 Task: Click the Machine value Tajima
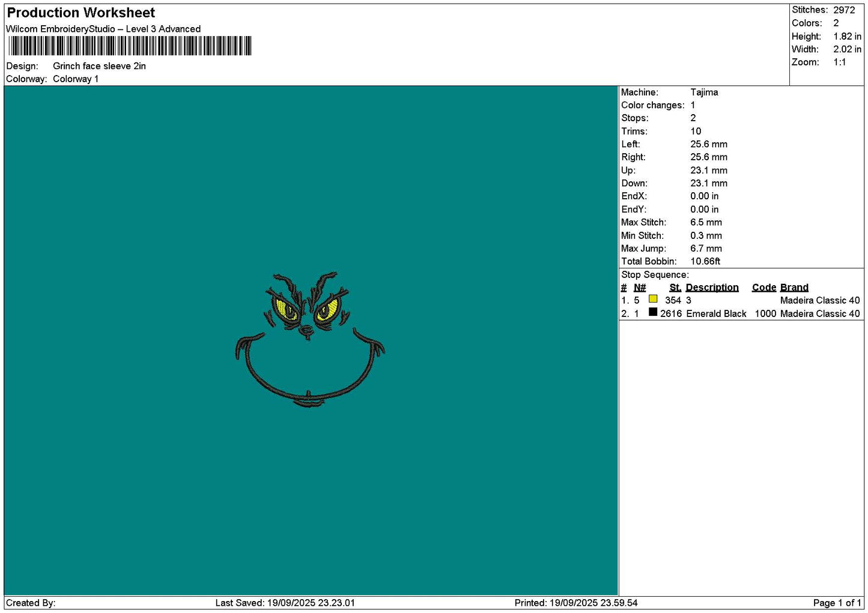coord(704,92)
